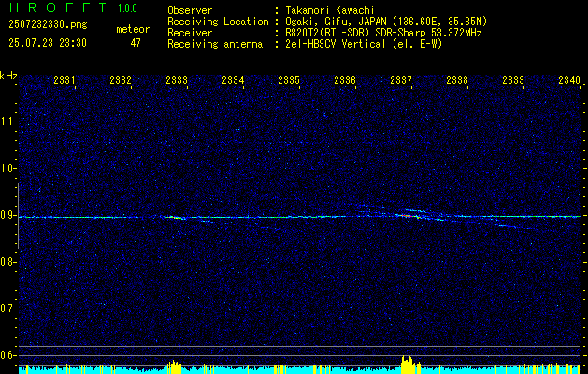Click the version number 1.0.0
This screenshot has width=588, height=374.
click(127, 8)
